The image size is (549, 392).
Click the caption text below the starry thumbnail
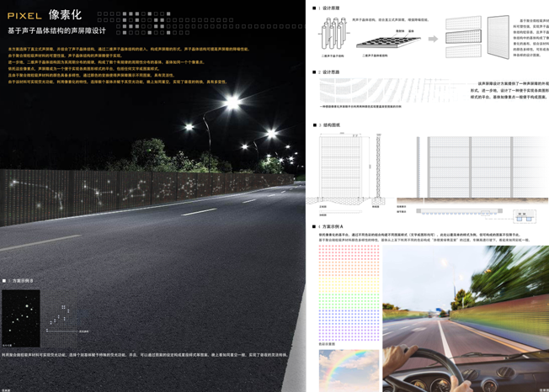point(146,355)
